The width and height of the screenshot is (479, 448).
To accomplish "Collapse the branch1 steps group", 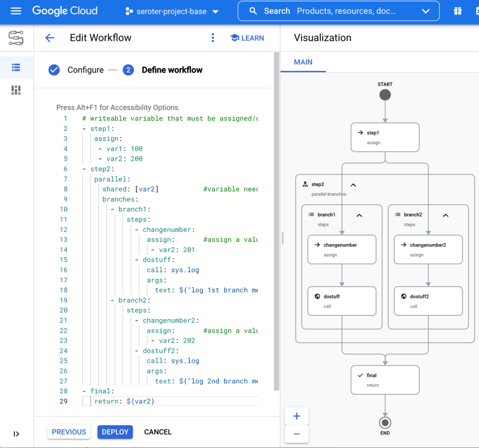I will point(359,216).
